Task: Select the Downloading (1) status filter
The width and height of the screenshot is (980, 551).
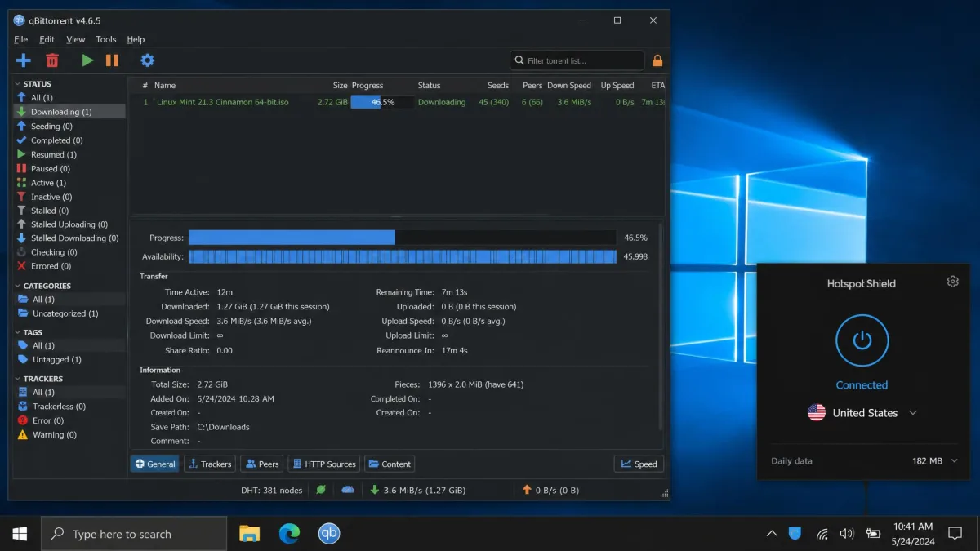Action: (x=69, y=112)
